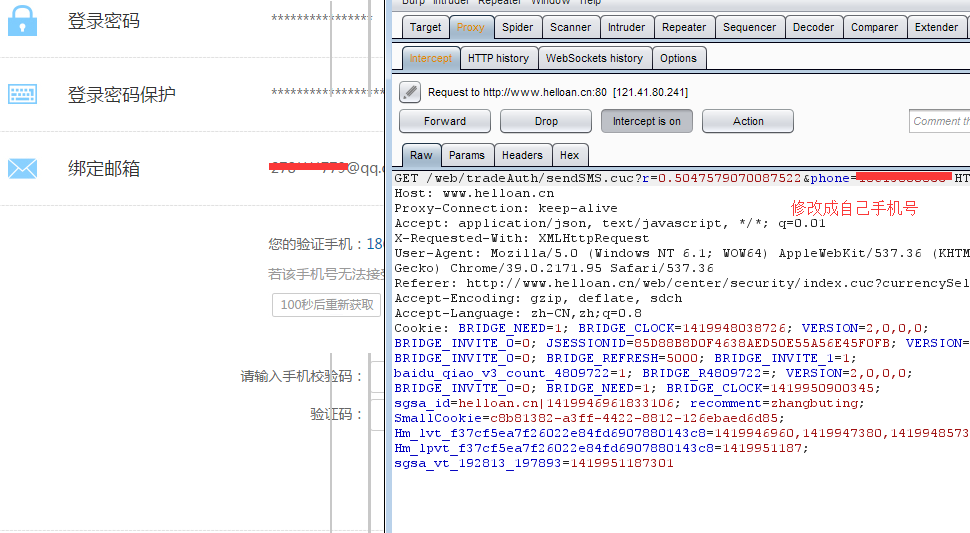Click the Request to http://www.helloan.cn:80 label

(557, 92)
